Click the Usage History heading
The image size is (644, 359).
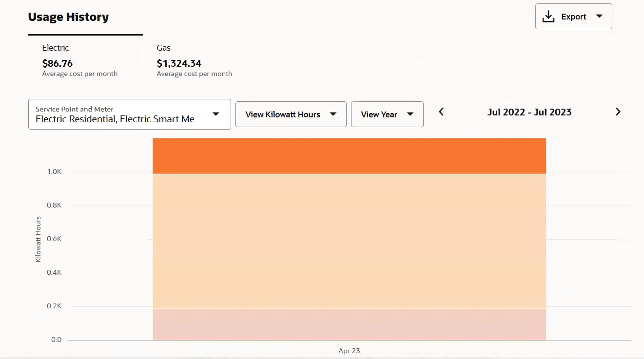(68, 17)
